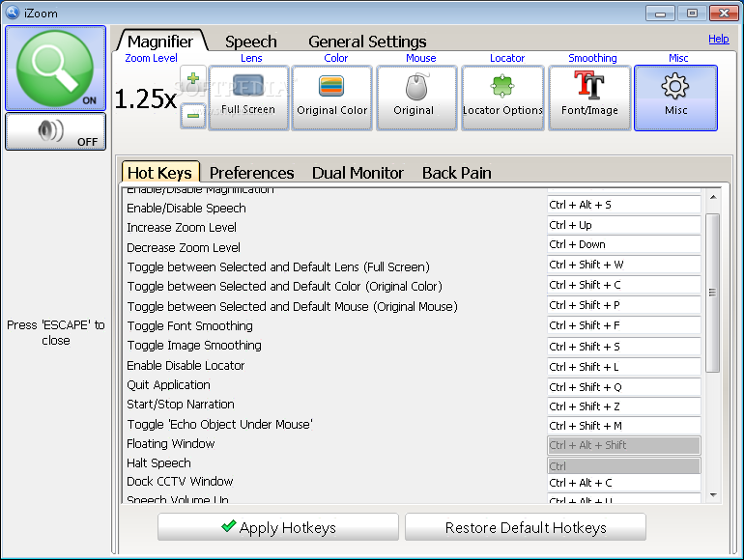Click the disabled Floating Window hotkey field
The image size is (744, 560).
point(624,445)
